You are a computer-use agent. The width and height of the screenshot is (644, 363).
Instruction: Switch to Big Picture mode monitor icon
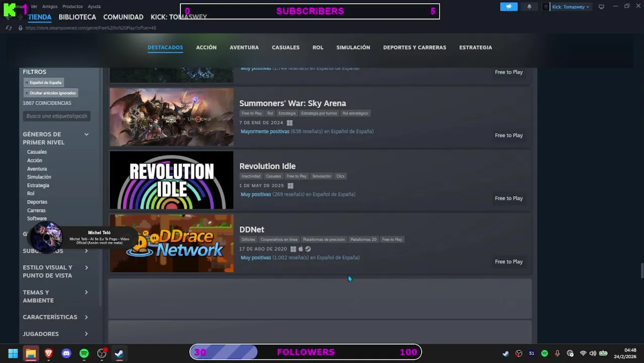(x=601, y=7)
